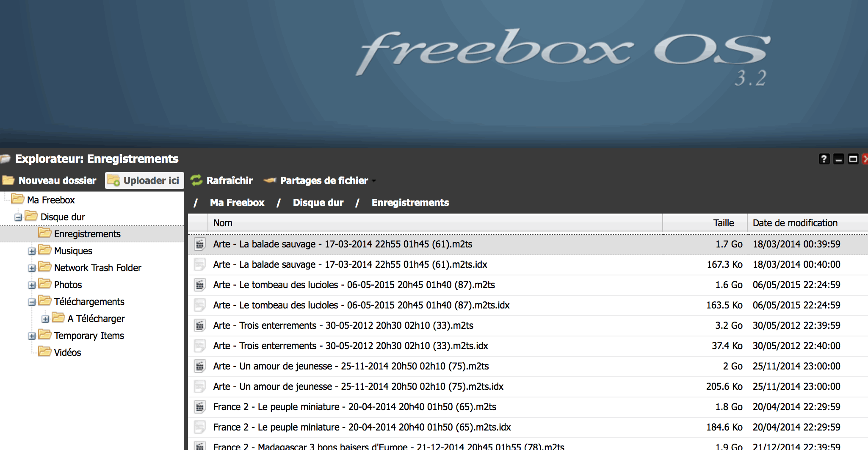Open the Partages de fichier dropdown arrow
This screenshot has height=450, width=868.
pyautogui.click(x=374, y=181)
